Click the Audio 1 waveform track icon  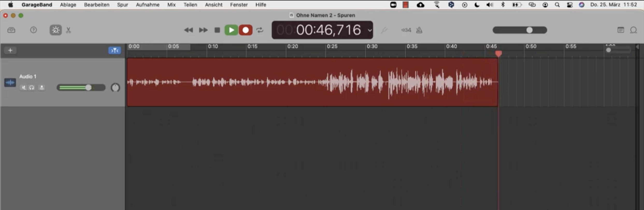click(x=10, y=83)
